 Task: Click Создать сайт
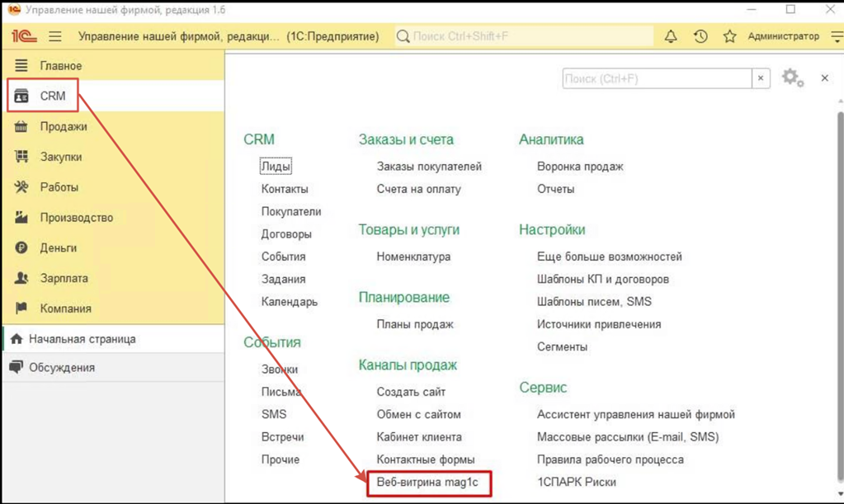[x=411, y=392]
